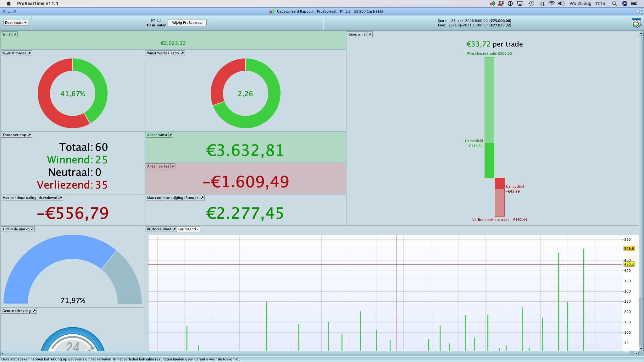644x362 pixels.
Task: Open Trade verloop wrench settings
Action: click(x=30, y=135)
